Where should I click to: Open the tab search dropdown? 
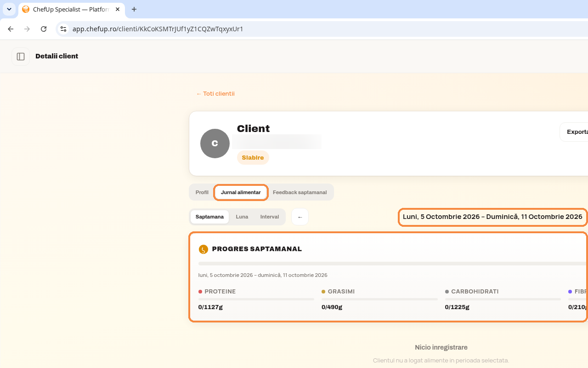point(9,9)
